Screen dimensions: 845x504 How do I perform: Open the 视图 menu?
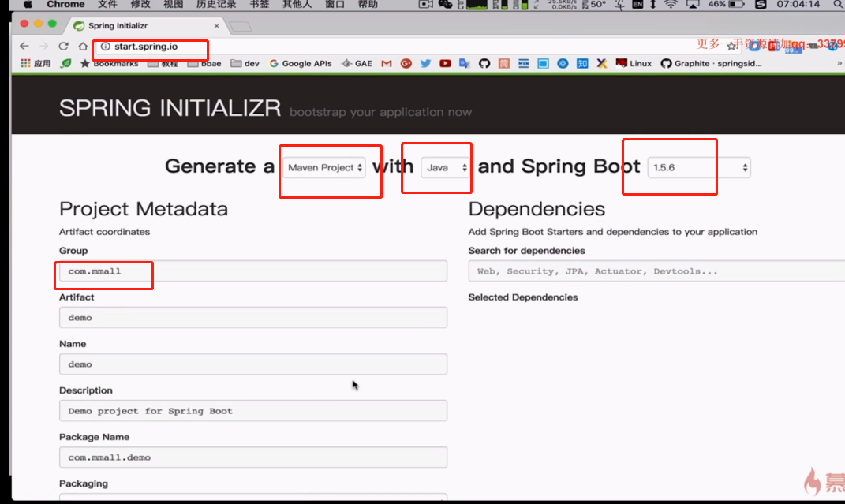coord(173,4)
